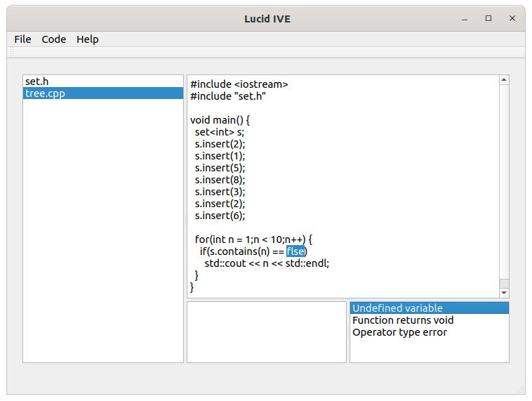Screen dimensions: 532x401
Task: Close the Lucid IVE window
Action: [x=512, y=18]
